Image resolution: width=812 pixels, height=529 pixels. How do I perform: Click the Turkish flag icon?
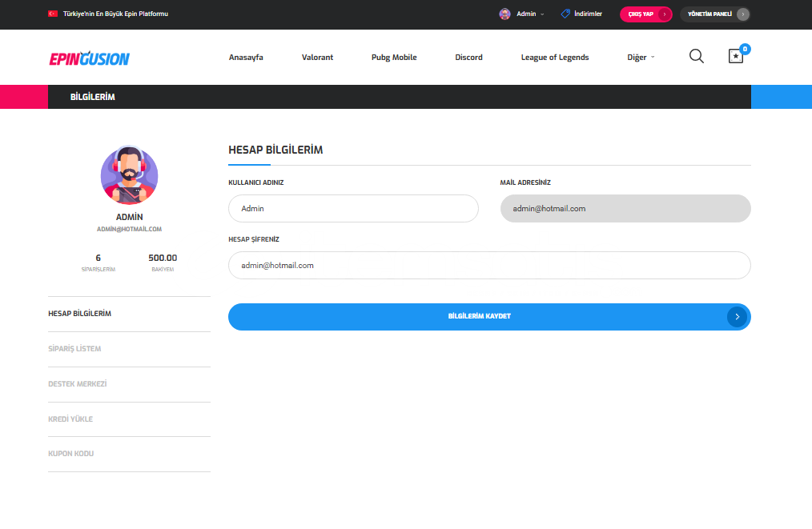click(53, 14)
